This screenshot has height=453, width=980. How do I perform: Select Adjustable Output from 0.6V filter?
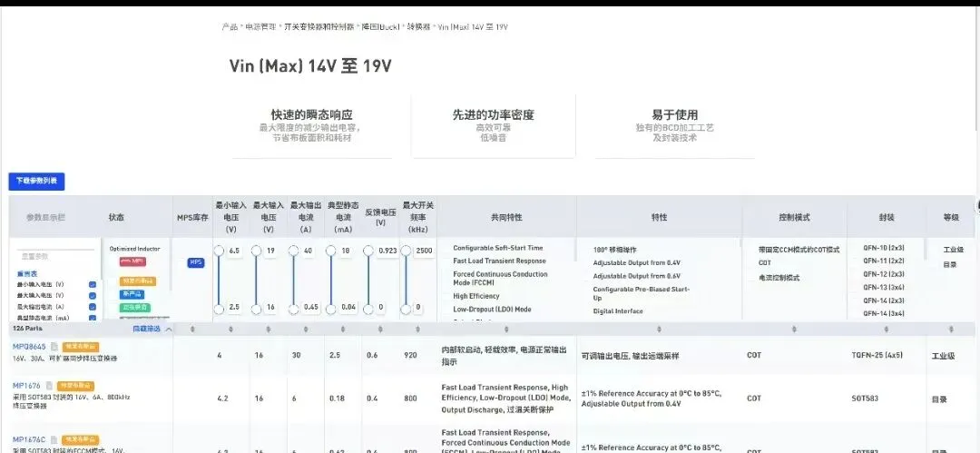point(637,276)
